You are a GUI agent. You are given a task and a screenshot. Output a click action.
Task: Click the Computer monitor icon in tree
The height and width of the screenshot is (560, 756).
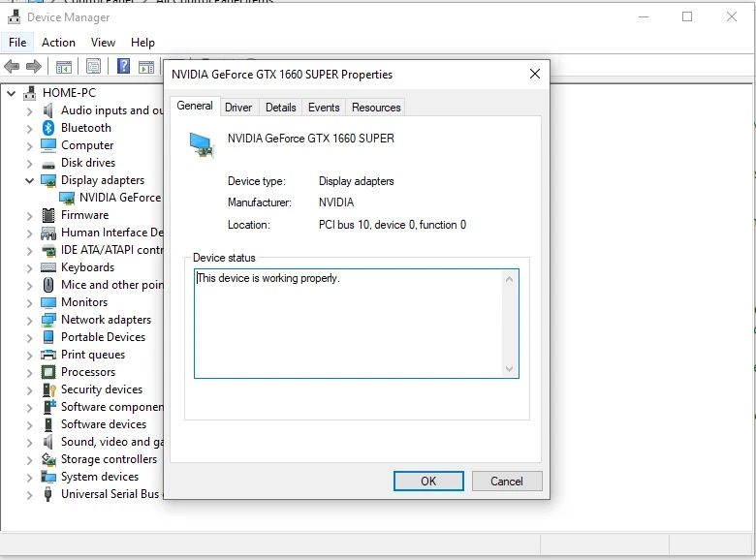coord(48,145)
